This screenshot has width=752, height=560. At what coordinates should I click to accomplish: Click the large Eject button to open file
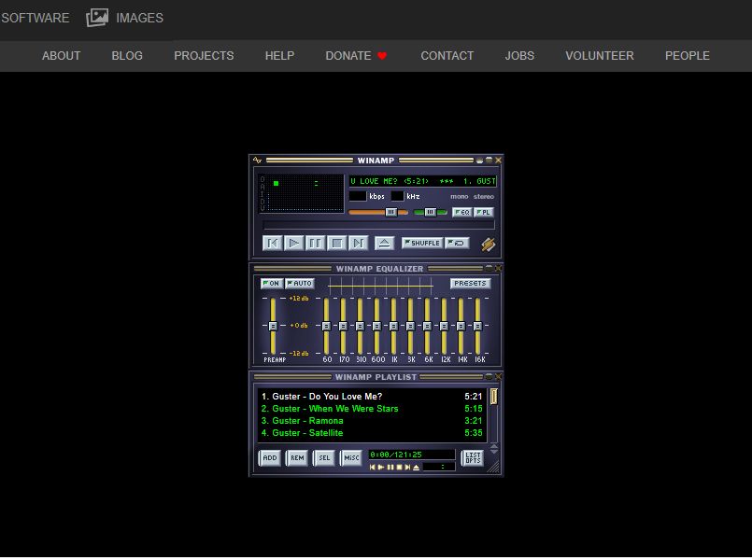[384, 243]
